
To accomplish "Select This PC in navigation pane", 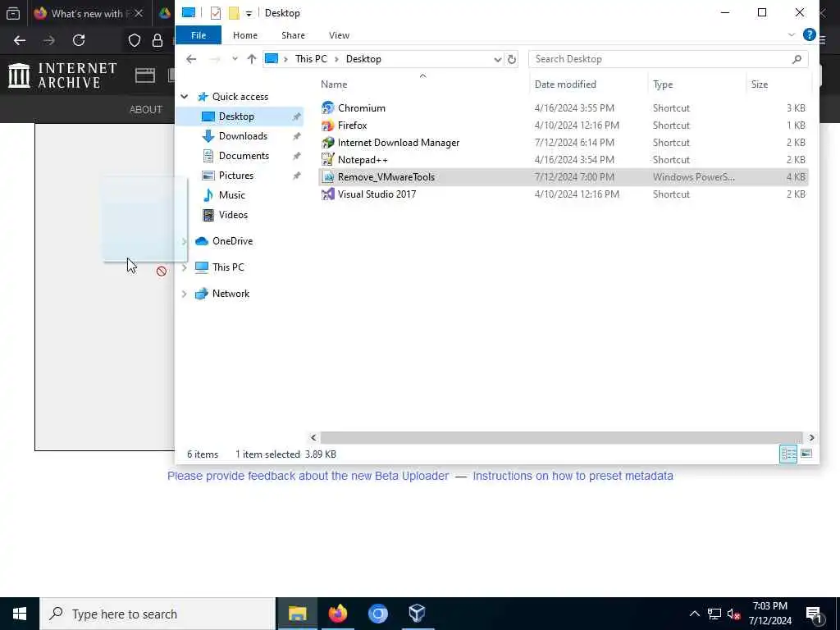I will pos(228,267).
